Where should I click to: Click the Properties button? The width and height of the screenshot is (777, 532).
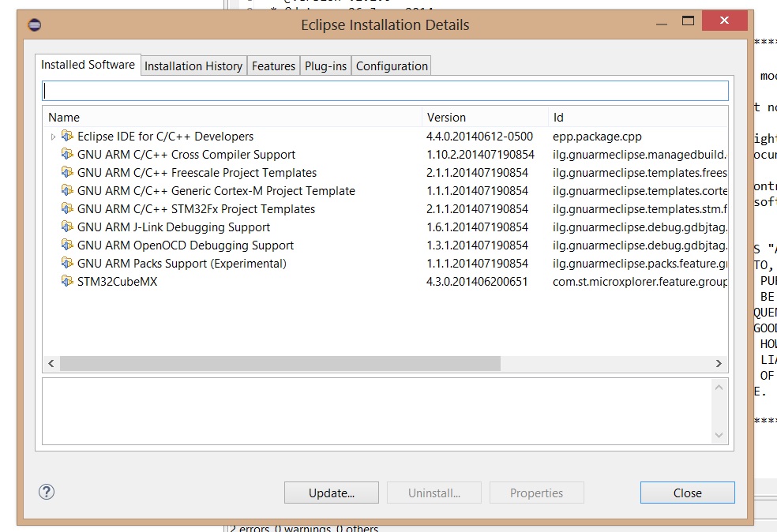click(537, 493)
